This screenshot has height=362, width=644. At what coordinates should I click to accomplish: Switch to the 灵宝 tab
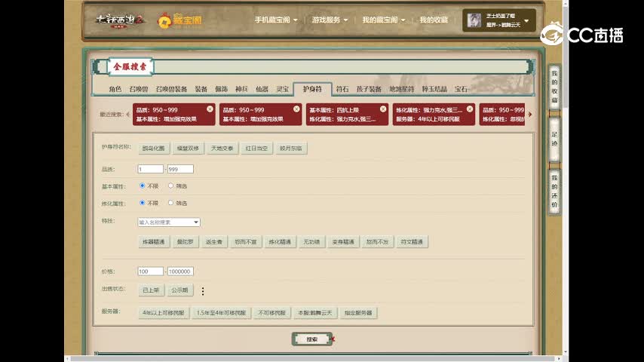(282, 89)
